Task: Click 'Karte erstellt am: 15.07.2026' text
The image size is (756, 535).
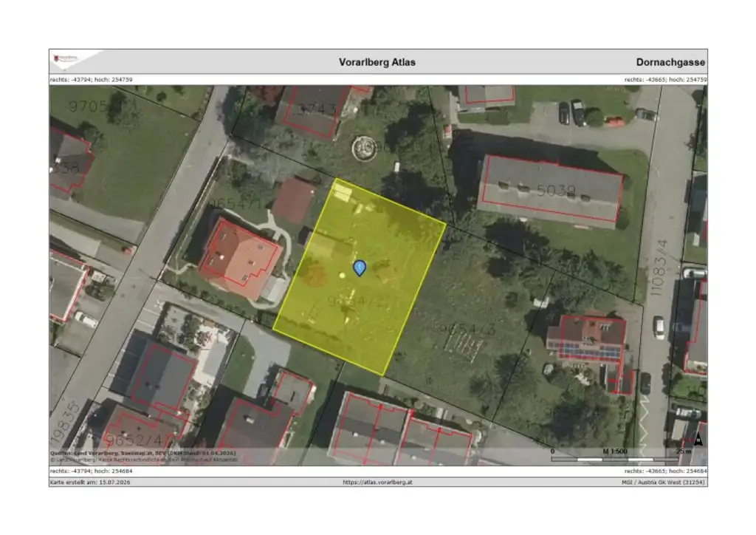Action: (x=90, y=482)
